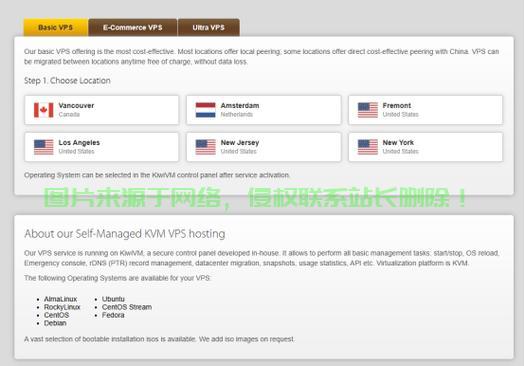The image size is (525, 366).
Task: Click the US flag for Fremont
Action: pyautogui.click(x=368, y=110)
